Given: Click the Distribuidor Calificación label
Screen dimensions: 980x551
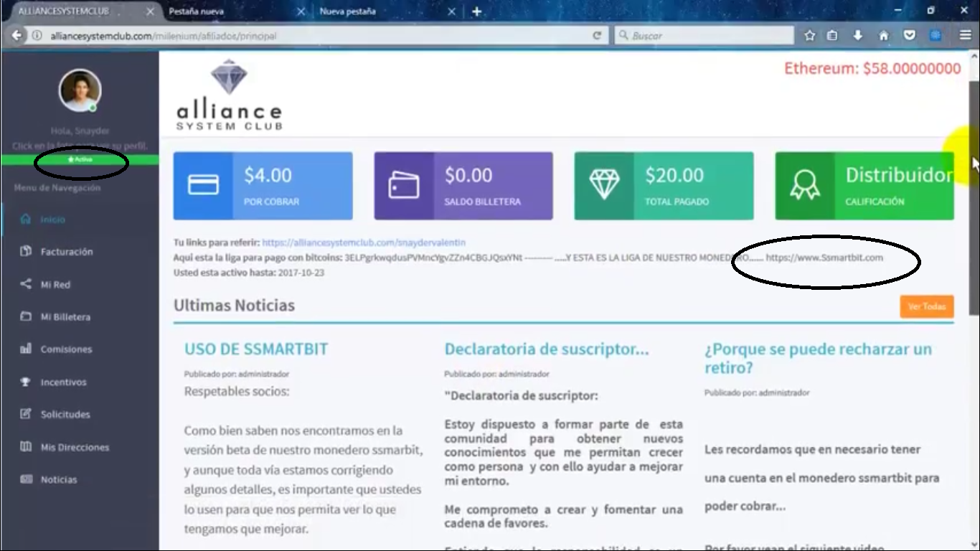Looking at the screenshot, I should tap(899, 175).
